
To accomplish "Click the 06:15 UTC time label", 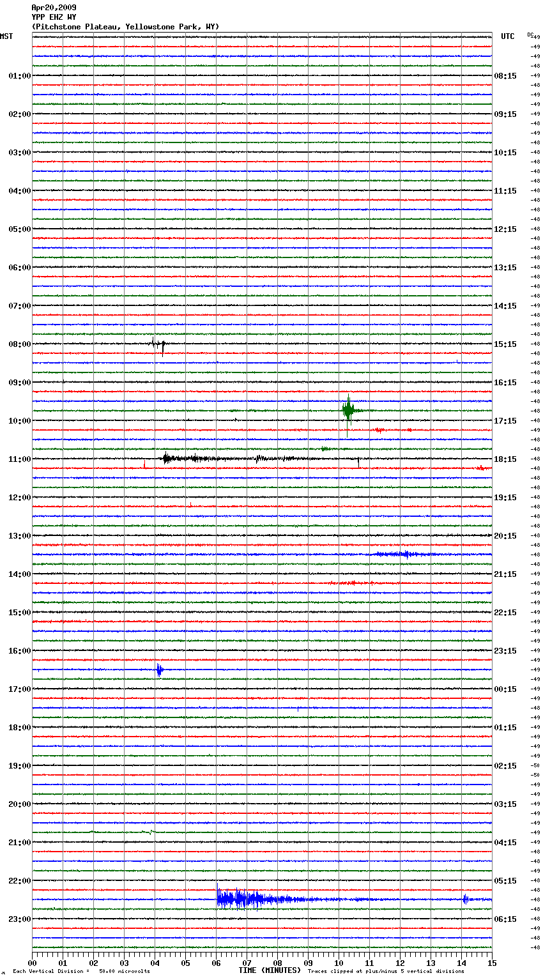I will [505, 919].
